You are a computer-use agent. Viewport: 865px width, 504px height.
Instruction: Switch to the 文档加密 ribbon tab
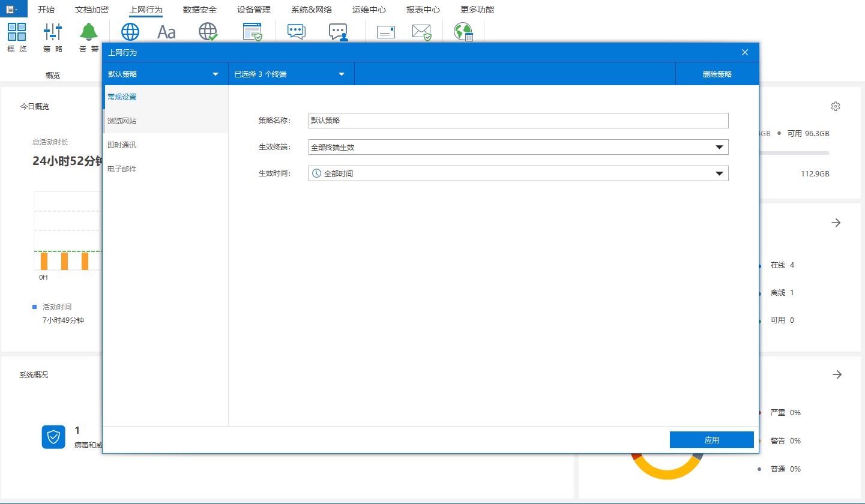(92, 10)
